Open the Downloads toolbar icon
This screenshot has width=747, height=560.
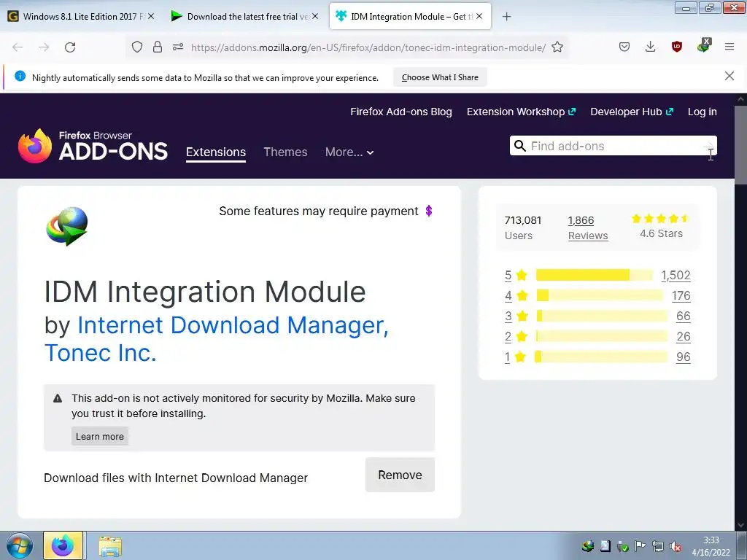(650, 47)
